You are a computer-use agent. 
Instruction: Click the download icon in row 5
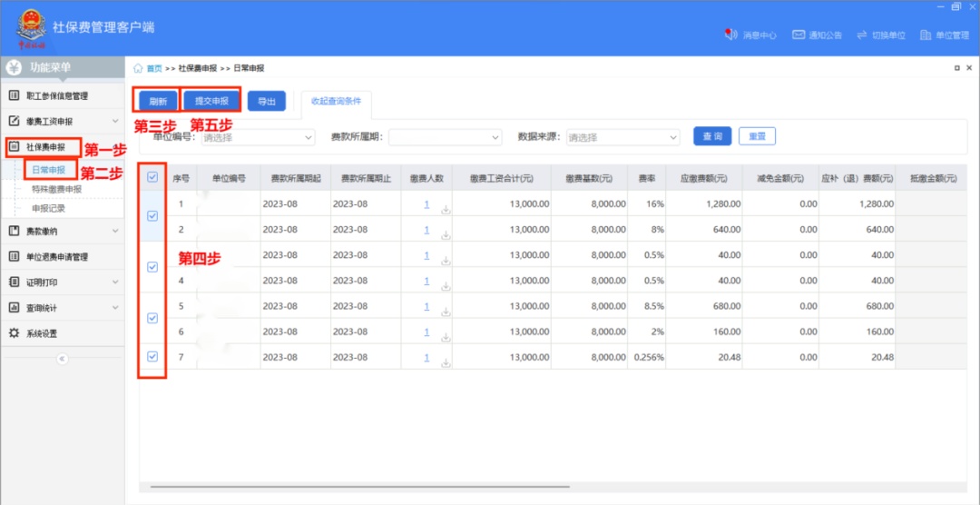coord(446,312)
